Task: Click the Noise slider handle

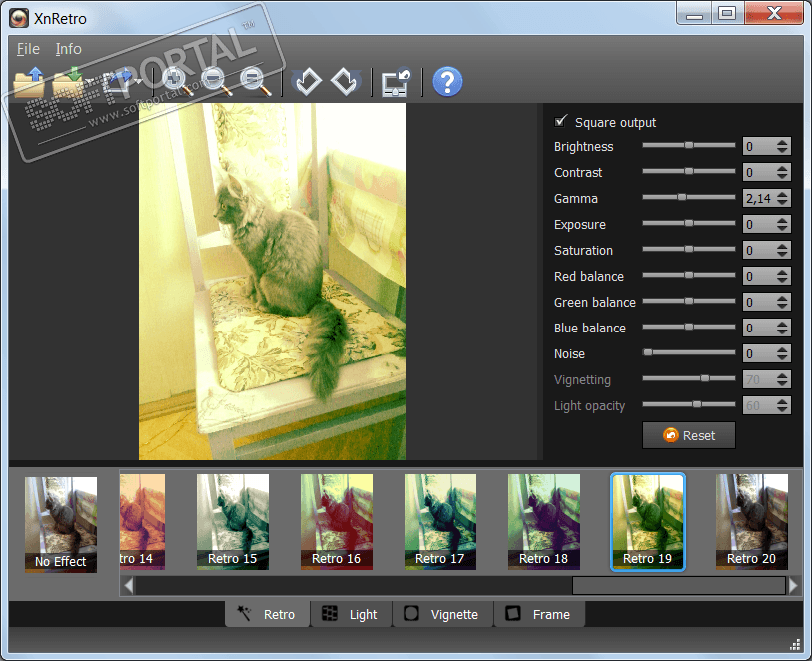Action: coord(648,352)
